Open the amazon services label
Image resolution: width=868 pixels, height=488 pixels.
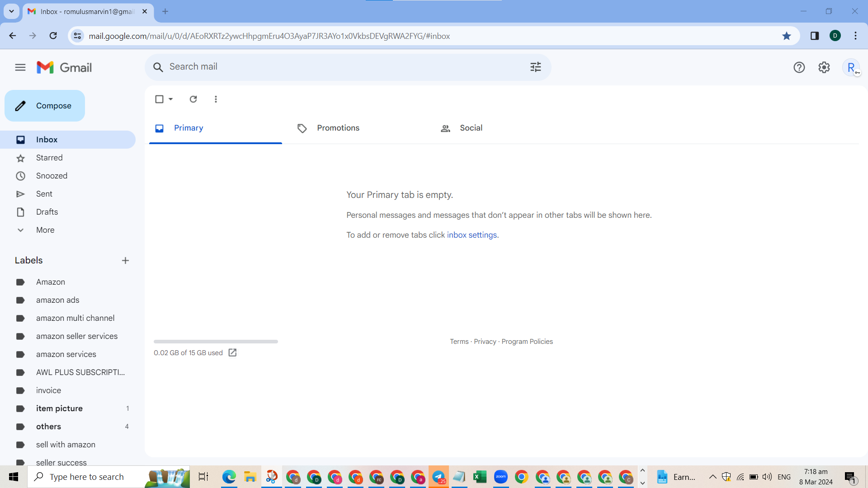[68, 354]
